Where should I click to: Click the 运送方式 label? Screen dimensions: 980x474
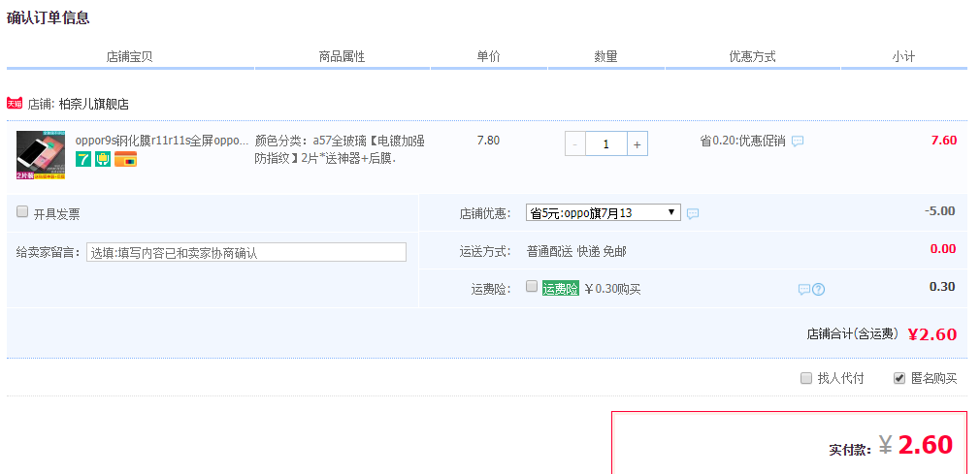click(485, 252)
